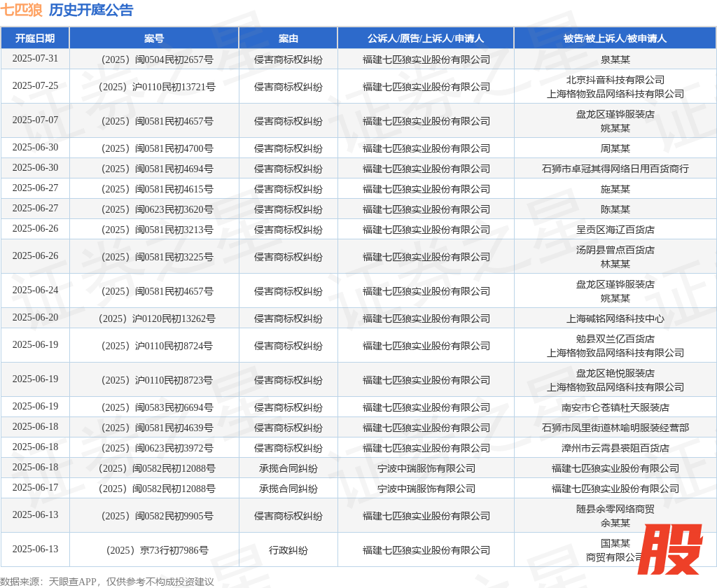Click the 被告/被上诉人/被申请人 column header
Screen dimensions: 717x588
615,38
